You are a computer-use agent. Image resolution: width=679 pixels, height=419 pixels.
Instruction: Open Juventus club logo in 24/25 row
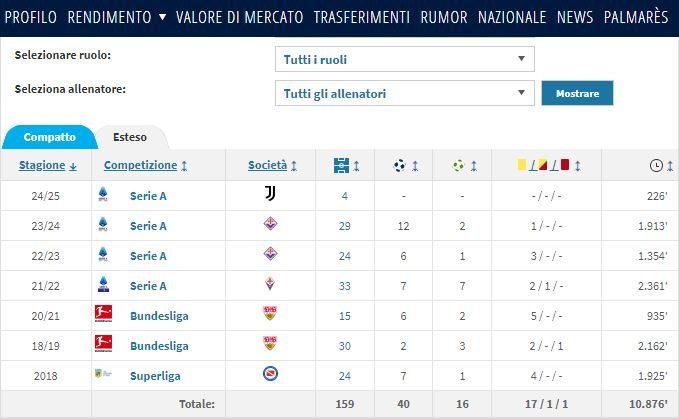(x=270, y=193)
